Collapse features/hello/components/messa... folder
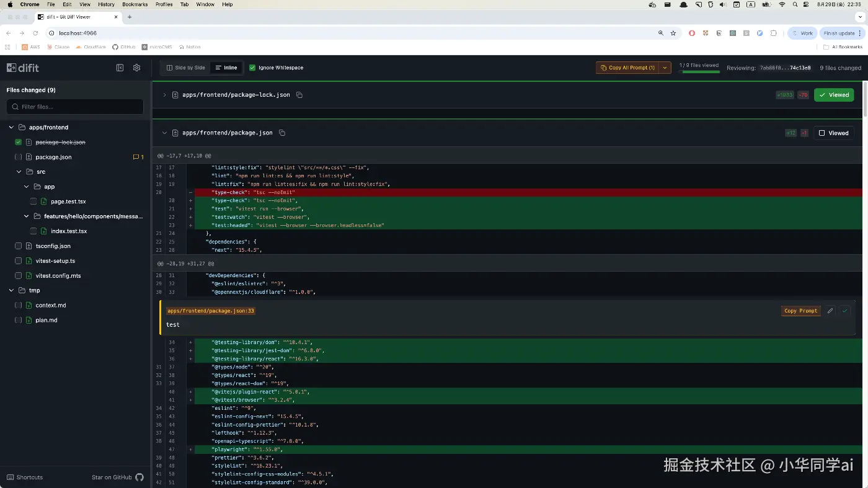 click(x=26, y=216)
